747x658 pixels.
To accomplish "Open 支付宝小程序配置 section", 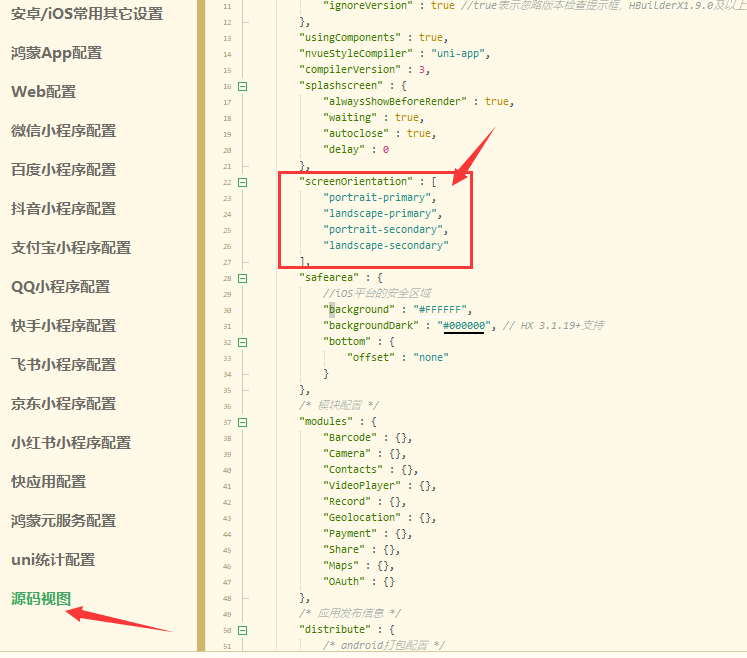I will pyautogui.click(x=71, y=248).
